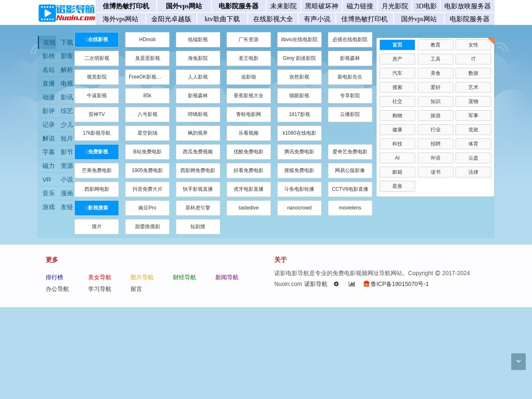Open the 科技 category tab

click(x=397, y=144)
